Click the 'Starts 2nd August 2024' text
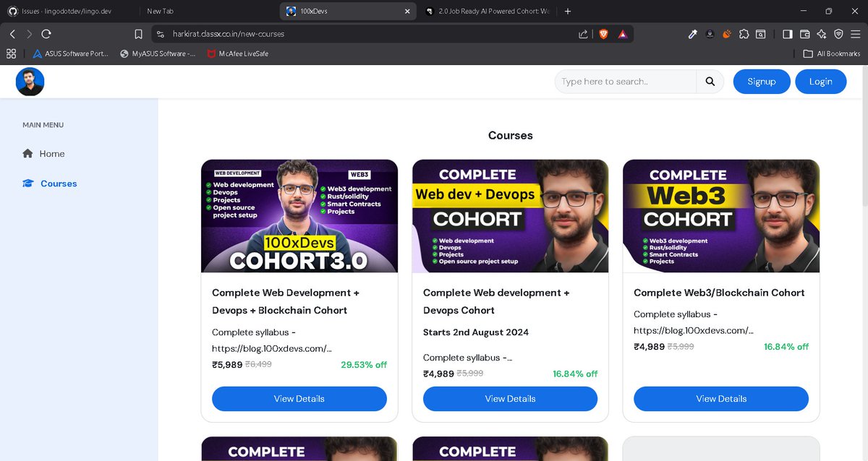 coord(476,332)
